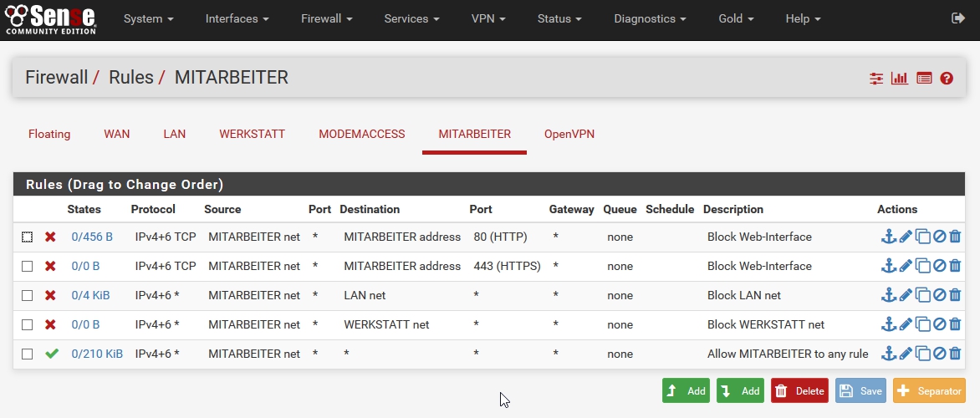Click the red Delete button
The height and width of the screenshot is (418, 980).
[x=799, y=391]
